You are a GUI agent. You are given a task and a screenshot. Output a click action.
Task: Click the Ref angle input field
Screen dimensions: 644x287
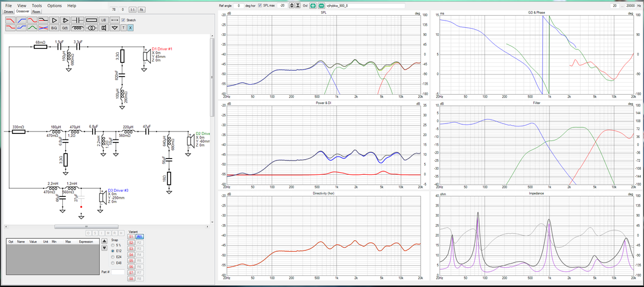pos(238,6)
